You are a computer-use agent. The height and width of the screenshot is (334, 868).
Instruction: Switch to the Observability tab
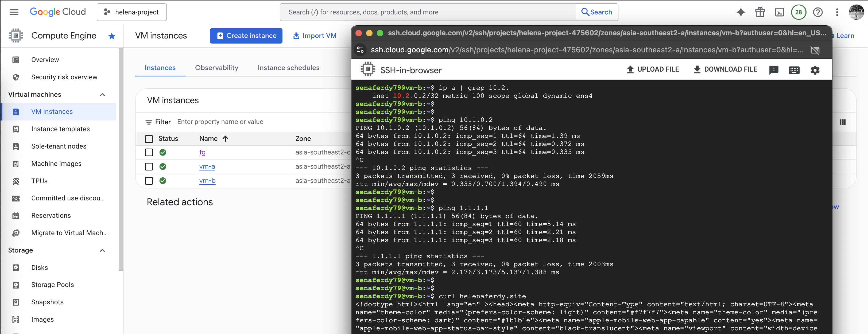click(x=216, y=68)
